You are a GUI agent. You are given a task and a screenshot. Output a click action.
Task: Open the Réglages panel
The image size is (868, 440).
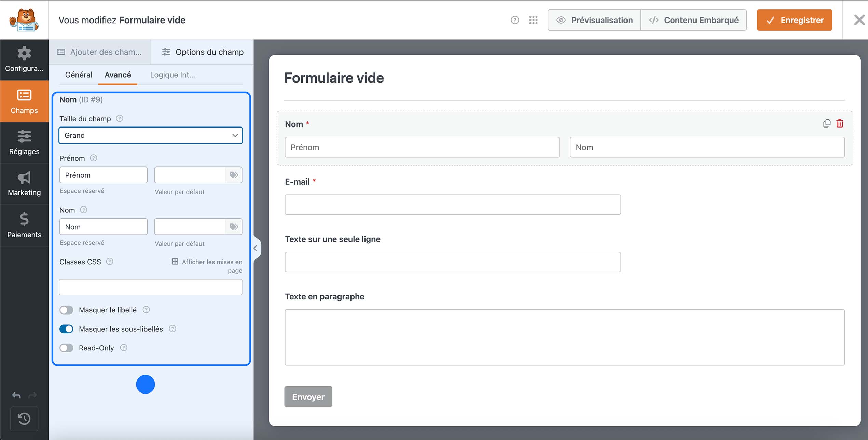[x=24, y=143]
